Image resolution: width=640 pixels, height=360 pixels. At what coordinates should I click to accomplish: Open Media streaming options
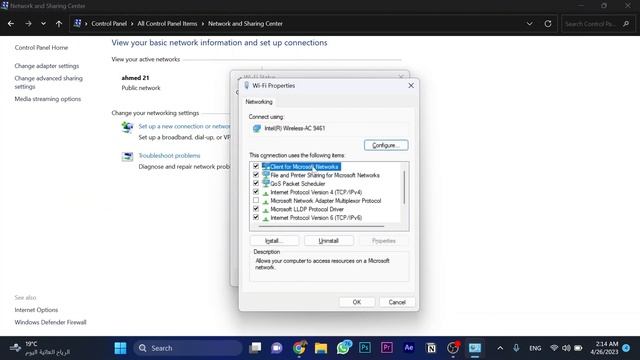47,99
